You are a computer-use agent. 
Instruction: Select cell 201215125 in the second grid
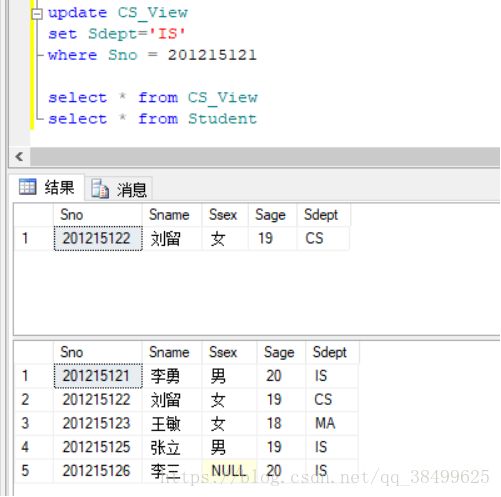(x=98, y=447)
